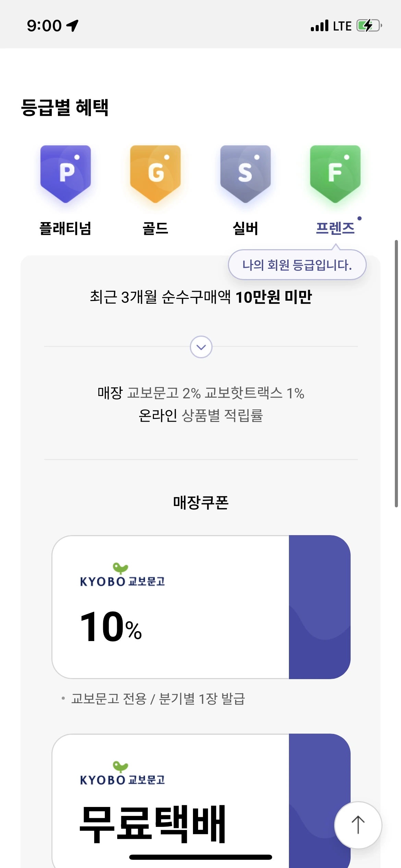Expand details with the circled chevron
Screen dimensions: 401x868
[x=201, y=347]
